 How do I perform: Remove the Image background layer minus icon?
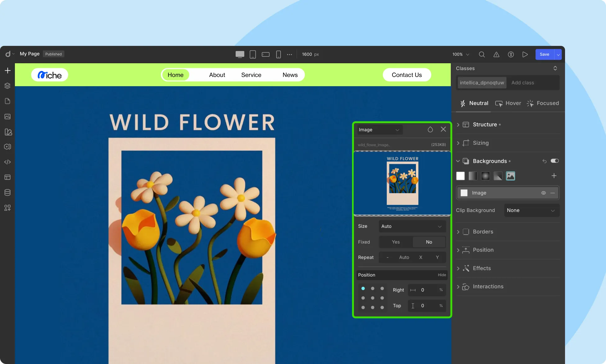[553, 193]
